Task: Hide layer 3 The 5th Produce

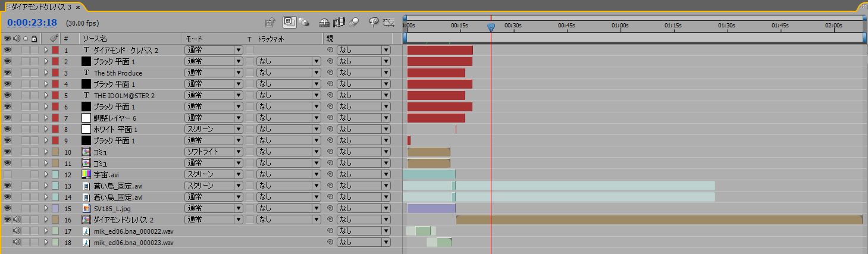Action: pyautogui.click(x=8, y=73)
